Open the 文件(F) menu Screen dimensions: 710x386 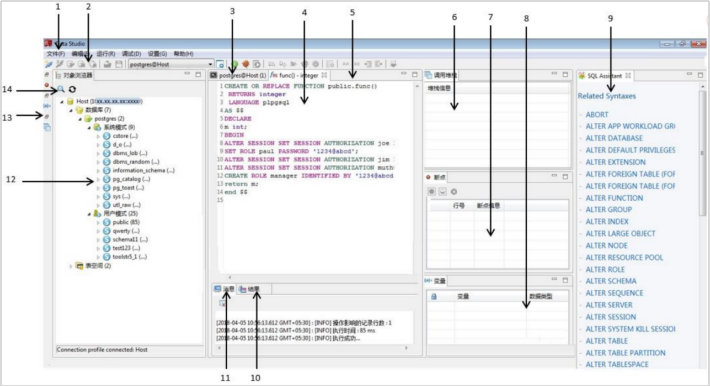pos(56,53)
